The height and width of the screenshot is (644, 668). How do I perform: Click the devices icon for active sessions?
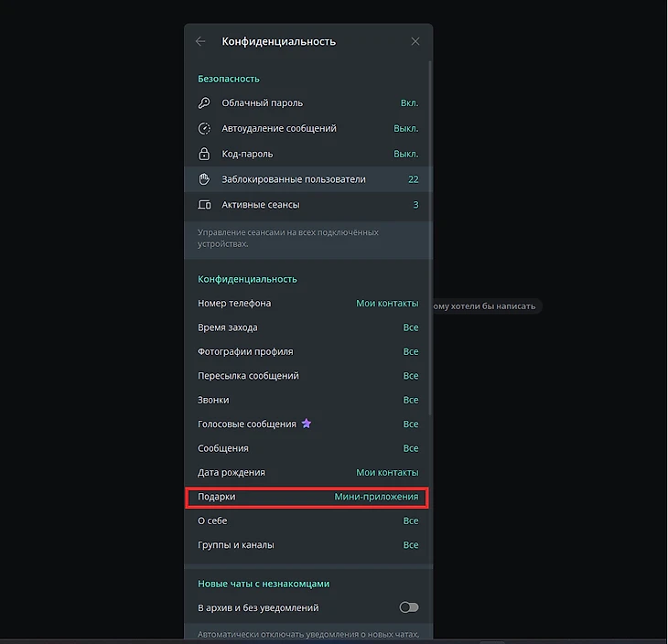204,205
